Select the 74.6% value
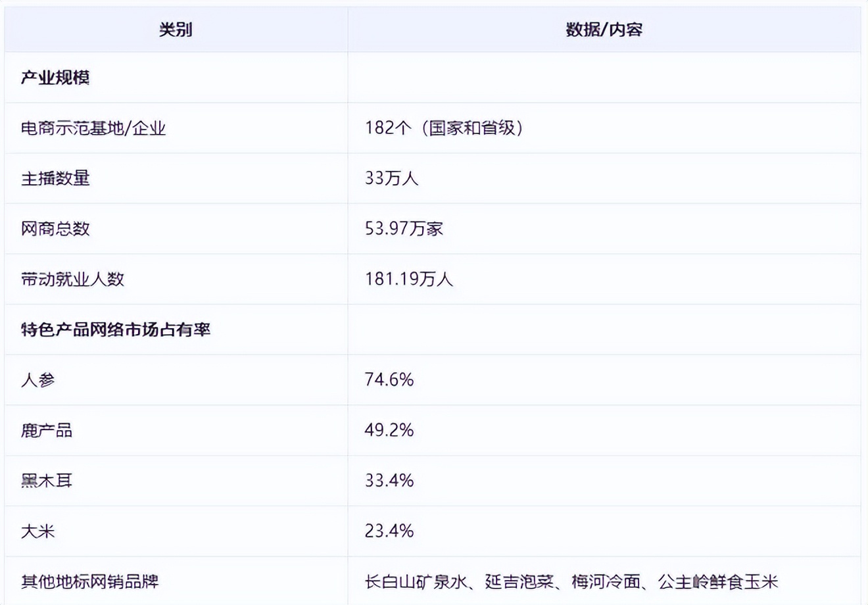Viewport: 868px width, 605px height. click(x=389, y=380)
